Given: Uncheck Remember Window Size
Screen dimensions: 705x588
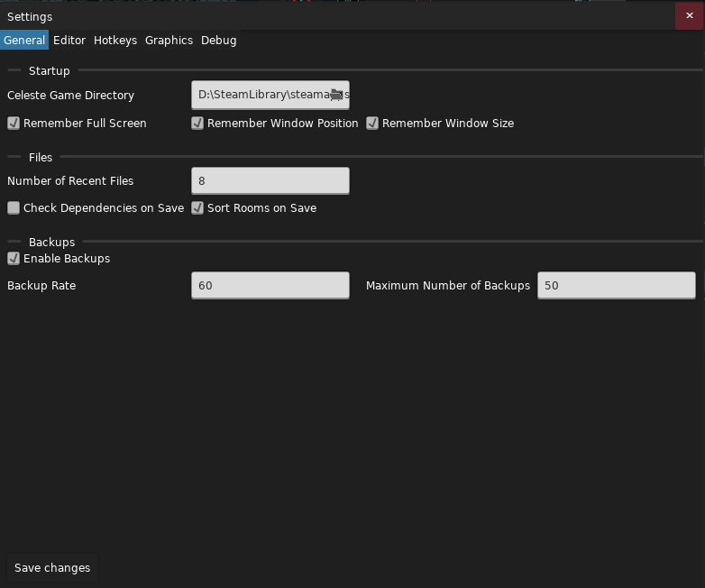Looking at the screenshot, I should pos(372,124).
